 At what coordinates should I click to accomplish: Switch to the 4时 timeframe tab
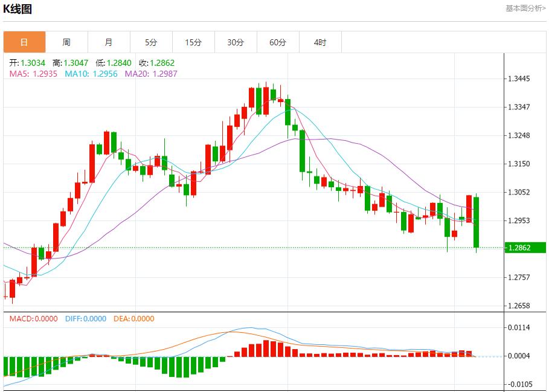tap(320, 42)
